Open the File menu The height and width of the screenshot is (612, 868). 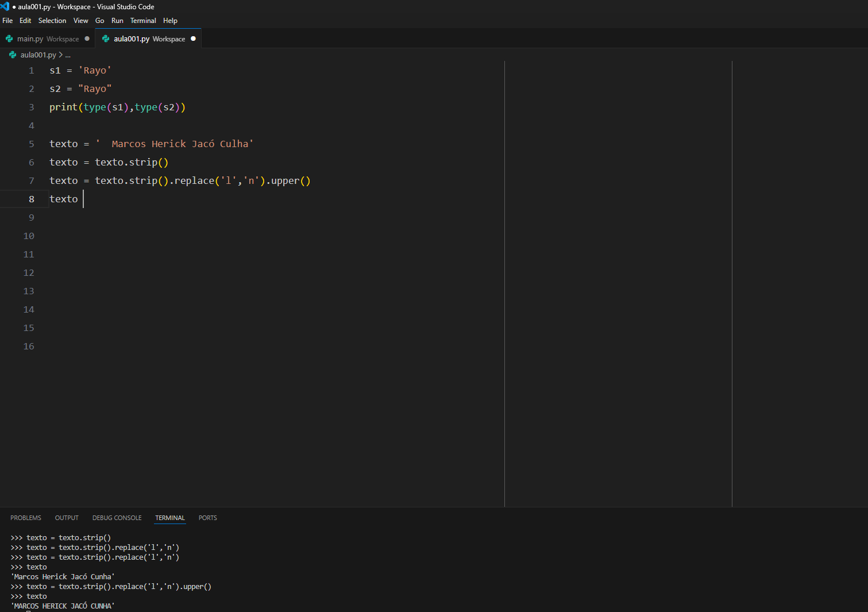(x=7, y=21)
